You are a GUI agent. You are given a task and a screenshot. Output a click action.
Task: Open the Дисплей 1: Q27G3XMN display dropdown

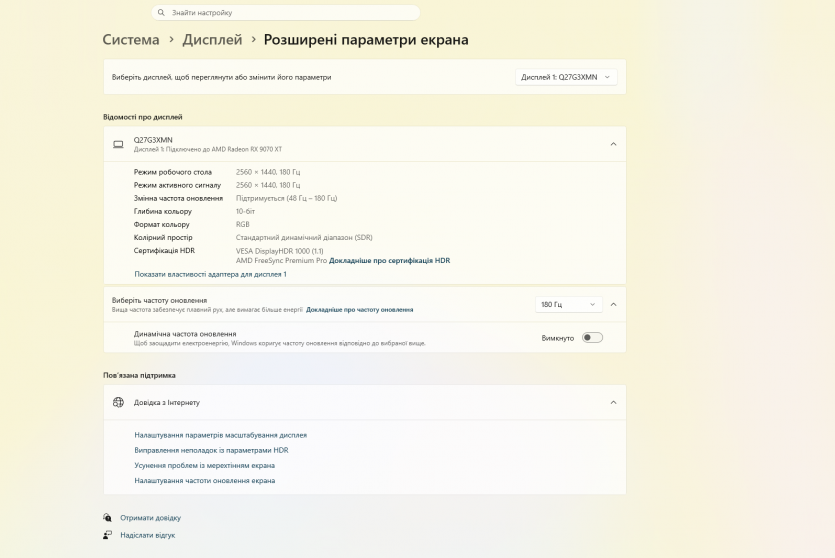click(x=566, y=77)
